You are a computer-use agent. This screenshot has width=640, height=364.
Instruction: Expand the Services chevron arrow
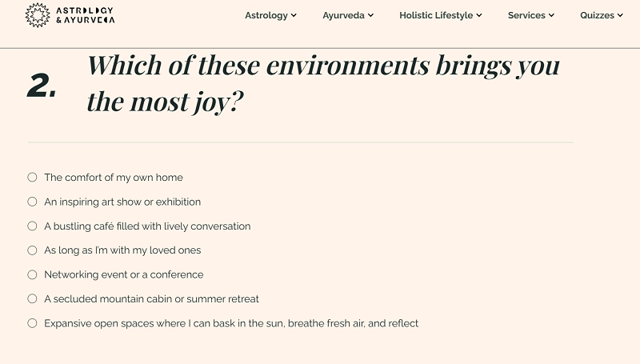click(x=551, y=15)
